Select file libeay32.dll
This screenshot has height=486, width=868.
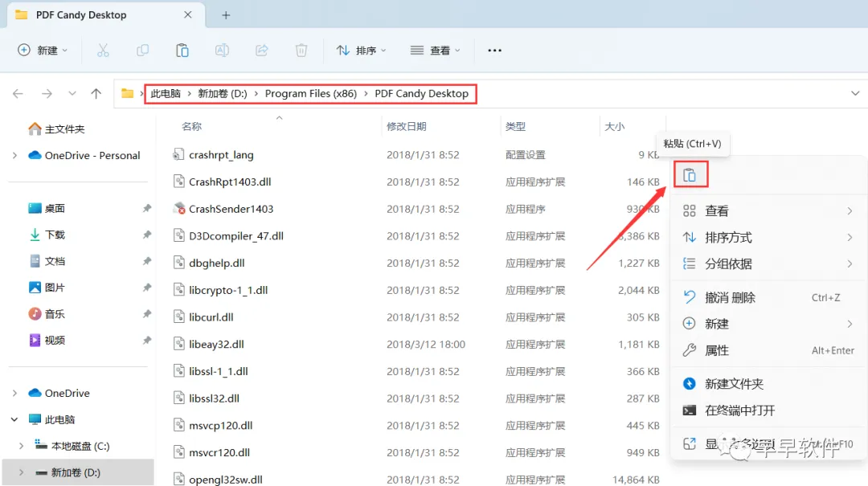[x=216, y=345]
